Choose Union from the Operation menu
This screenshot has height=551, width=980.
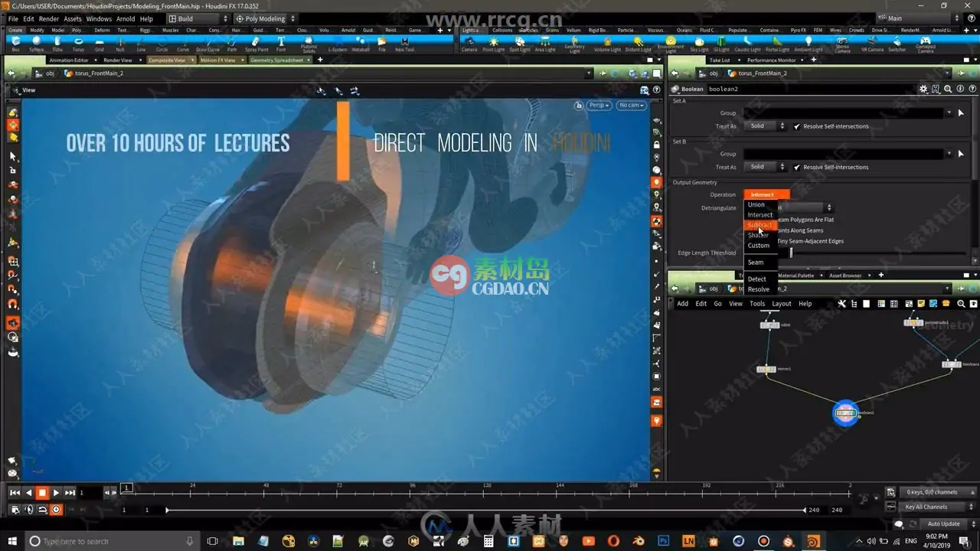(x=756, y=204)
